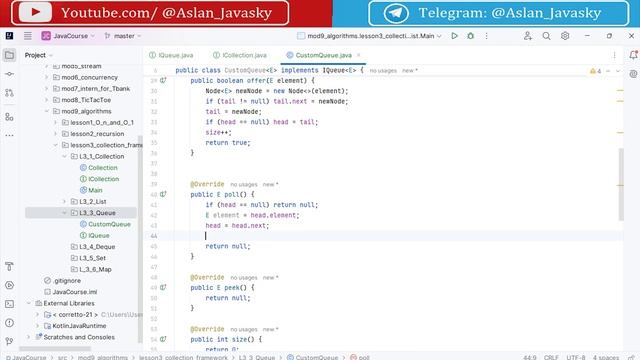This screenshot has width=640, height=360.
Task: Open the master branch dropdown
Action: tap(122, 36)
